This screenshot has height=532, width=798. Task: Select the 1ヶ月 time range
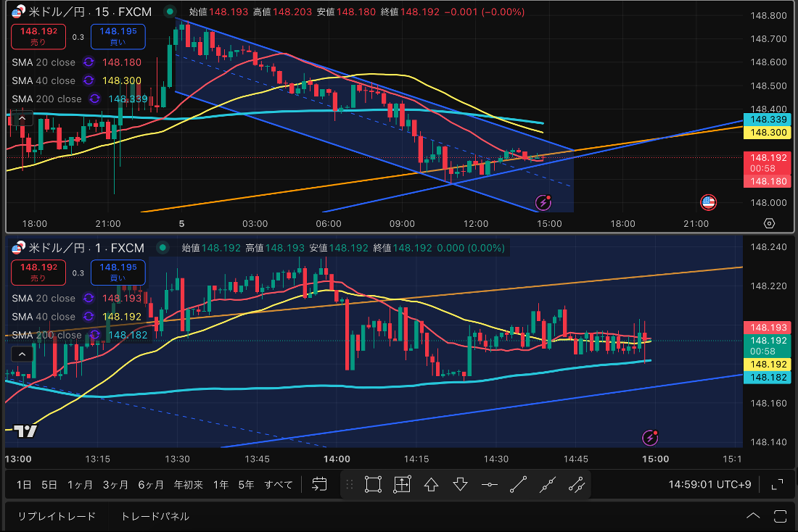81,485
